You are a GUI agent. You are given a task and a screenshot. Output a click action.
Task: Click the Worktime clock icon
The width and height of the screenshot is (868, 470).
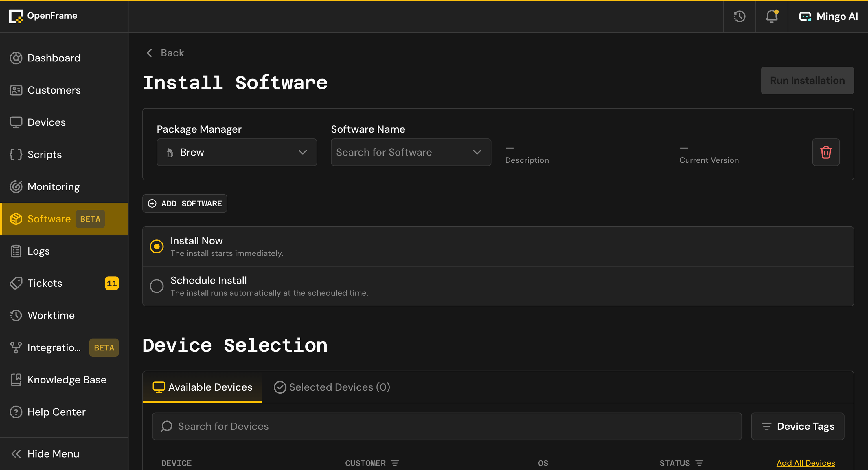(16, 315)
